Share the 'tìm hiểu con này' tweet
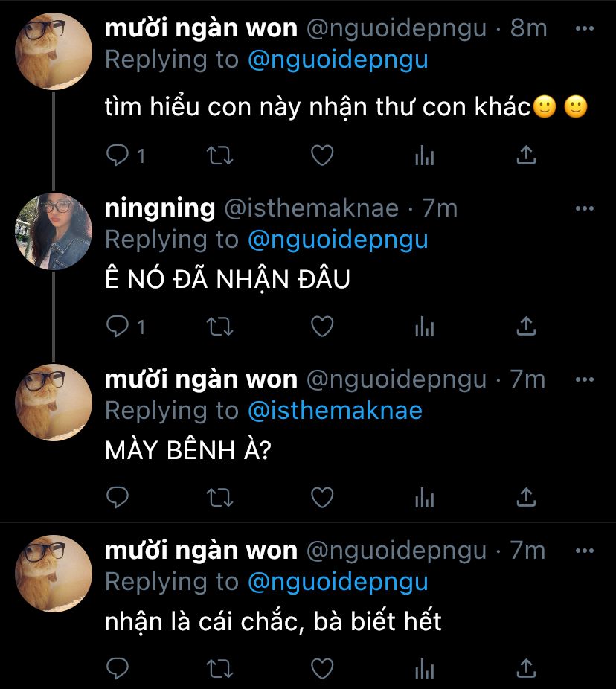 coord(526,155)
